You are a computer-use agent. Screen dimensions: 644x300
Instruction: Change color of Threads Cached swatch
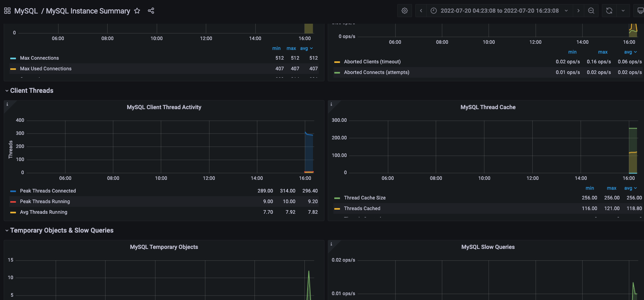tap(337, 209)
